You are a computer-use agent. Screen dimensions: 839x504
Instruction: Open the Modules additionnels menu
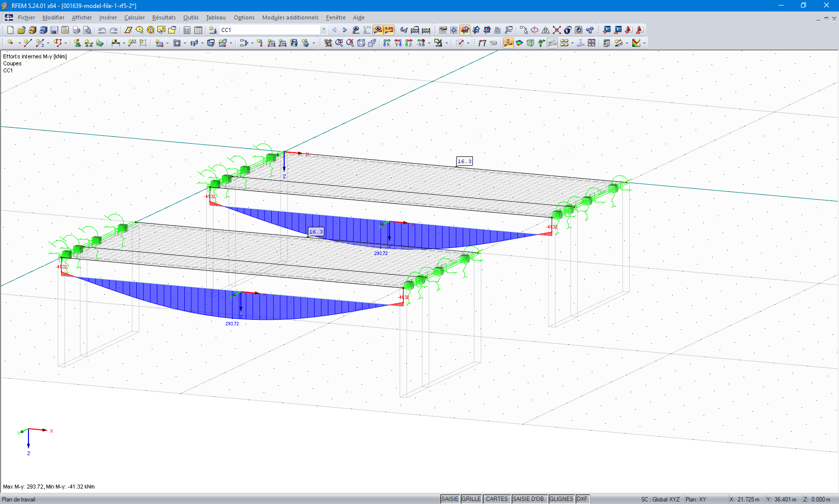290,17
